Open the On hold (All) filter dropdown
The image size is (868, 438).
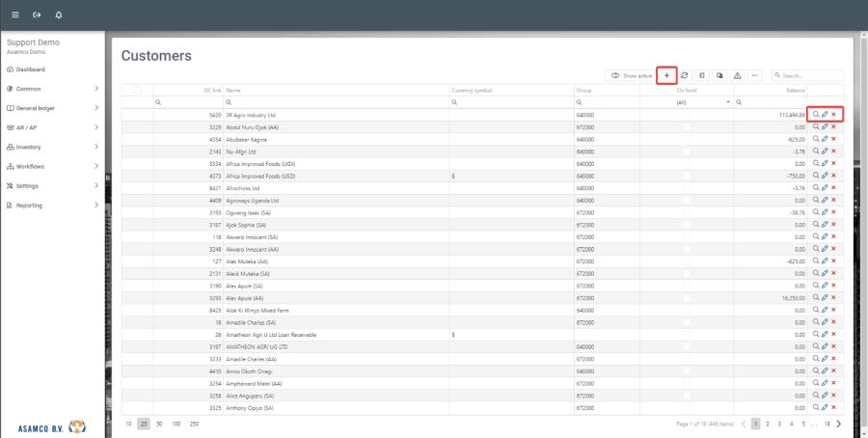pyautogui.click(x=726, y=101)
